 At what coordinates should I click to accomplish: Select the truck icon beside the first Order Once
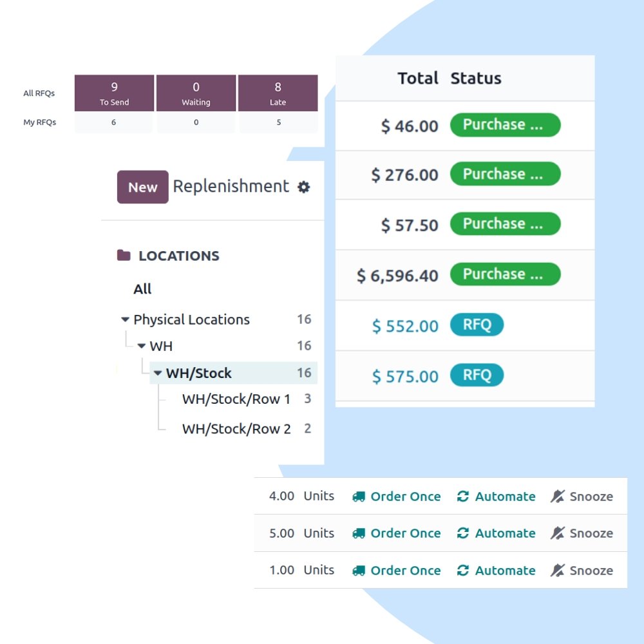coord(358,496)
